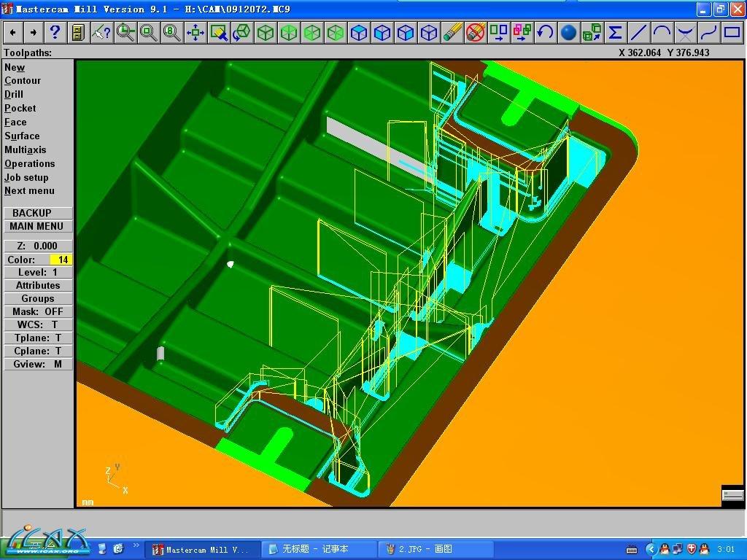Set Gview isometric with first green cube
The height and width of the screenshot is (560, 747).
[265, 33]
